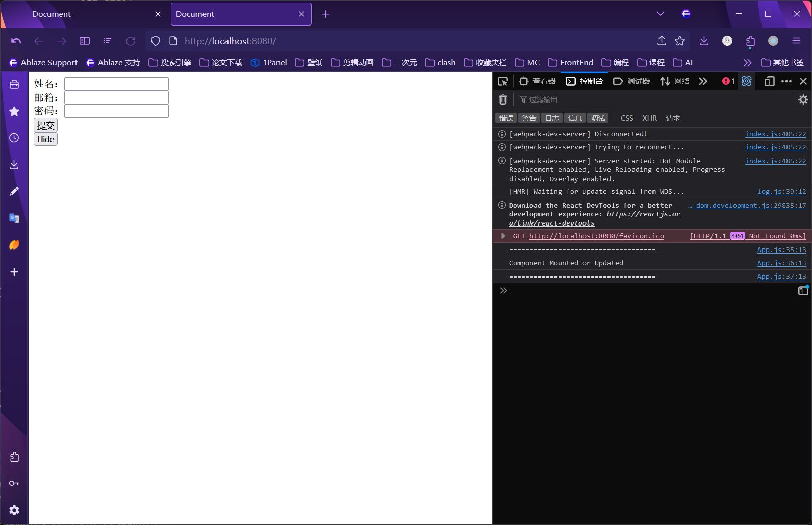Toggle the 警告 warnings filter
Image resolution: width=812 pixels, height=525 pixels.
pyautogui.click(x=529, y=118)
